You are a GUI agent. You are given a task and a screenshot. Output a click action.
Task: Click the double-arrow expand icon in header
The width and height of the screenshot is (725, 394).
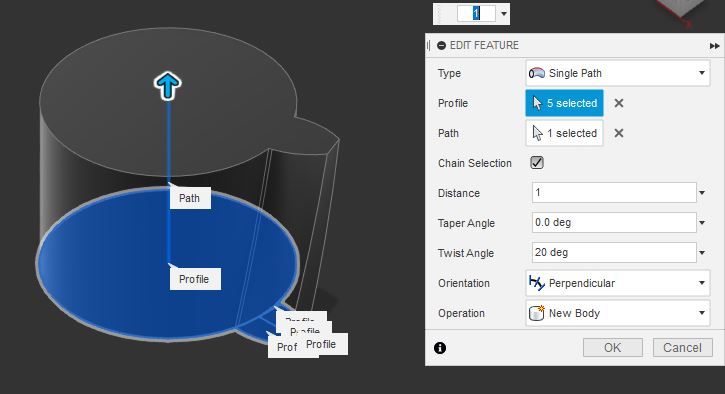(714, 46)
